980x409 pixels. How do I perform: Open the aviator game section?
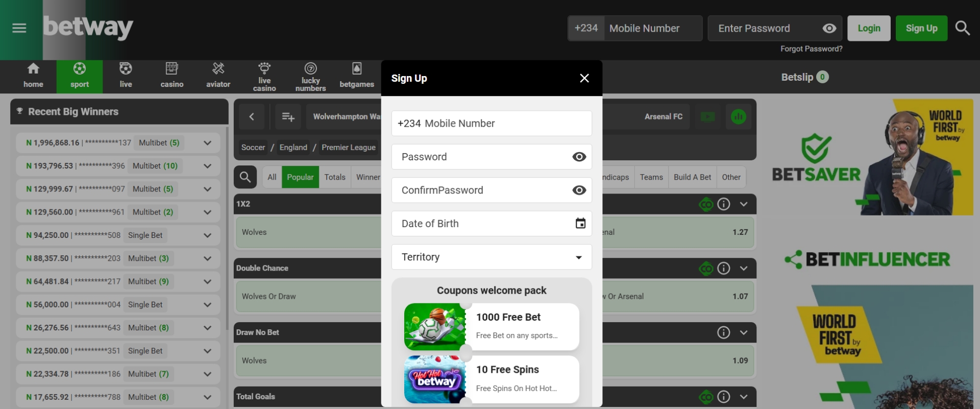pos(218,76)
